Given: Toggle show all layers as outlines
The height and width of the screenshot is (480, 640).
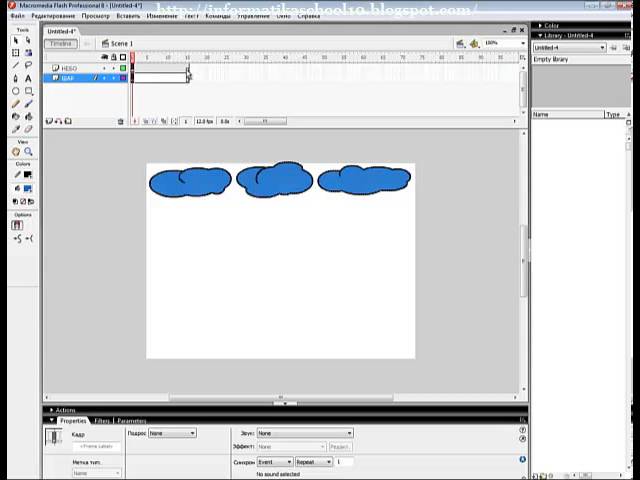Looking at the screenshot, I should coord(123,57).
